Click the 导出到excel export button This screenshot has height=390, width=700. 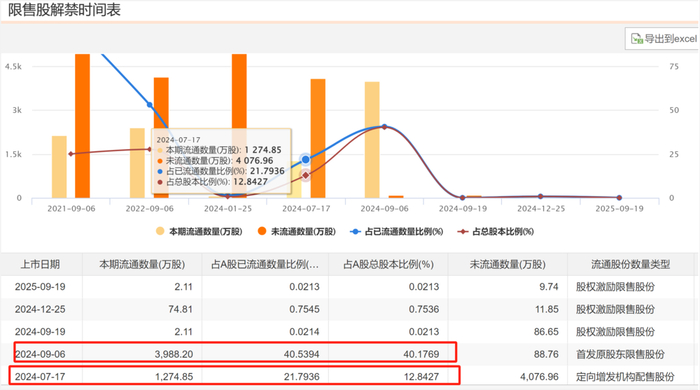click(x=662, y=39)
